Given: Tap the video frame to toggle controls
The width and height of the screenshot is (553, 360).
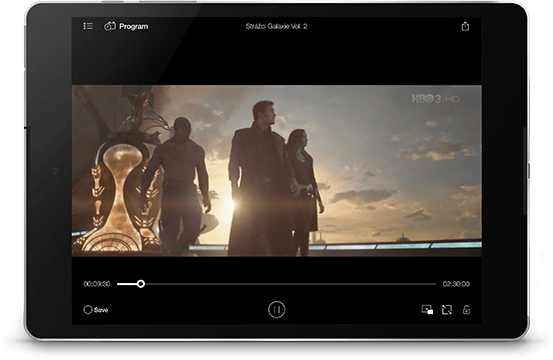Looking at the screenshot, I should [x=277, y=171].
